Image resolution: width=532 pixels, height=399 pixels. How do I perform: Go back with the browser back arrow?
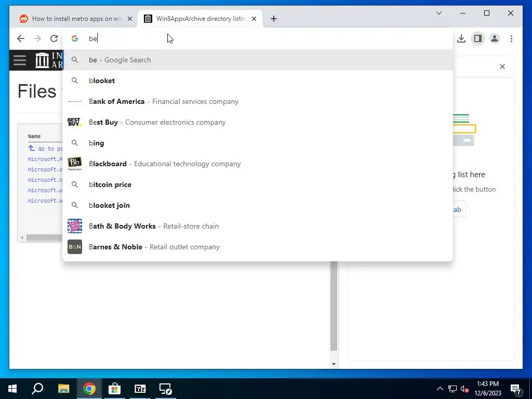(x=21, y=38)
